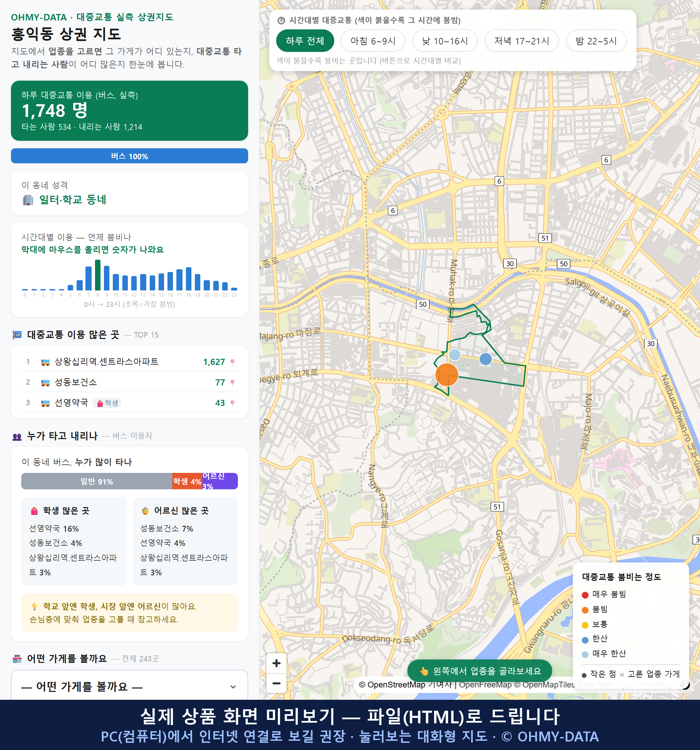Click the orange busy stop marker
The height and width of the screenshot is (750, 700).
(x=447, y=374)
